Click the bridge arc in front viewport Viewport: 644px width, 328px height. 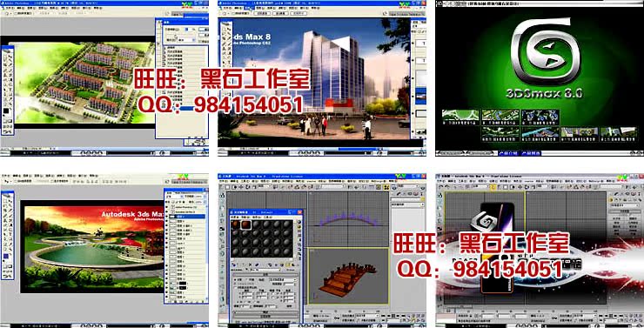[x=348, y=218]
